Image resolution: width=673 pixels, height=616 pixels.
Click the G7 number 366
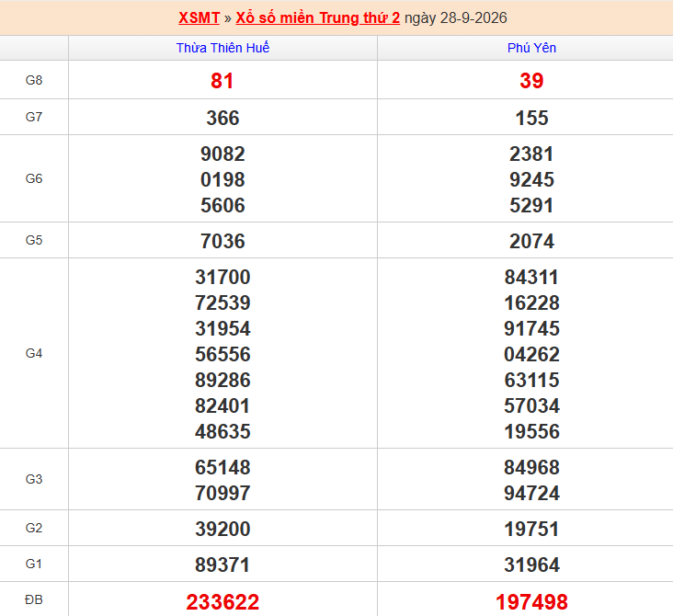coord(222,118)
